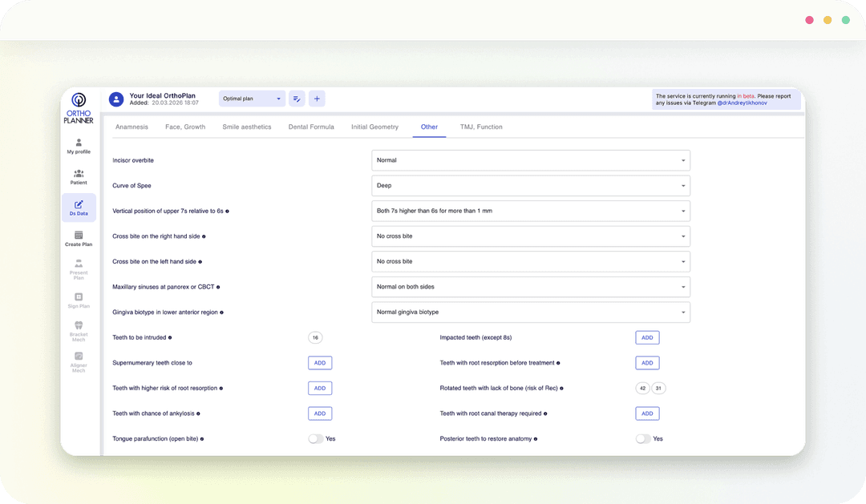Click the patient avatar icon
Image resolution: width=866 pixels, height=504 pixels.
pyautogui.click(x=116, y=99)
